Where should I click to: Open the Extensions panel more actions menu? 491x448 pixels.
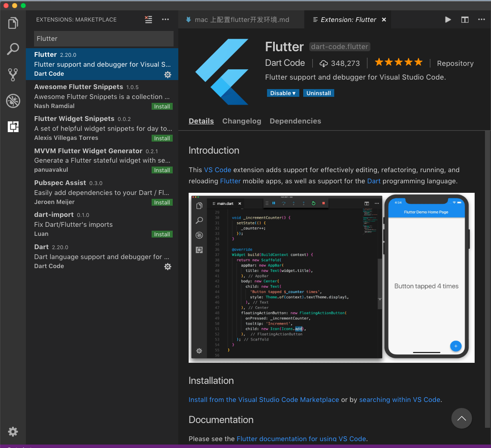click(165, 19)
